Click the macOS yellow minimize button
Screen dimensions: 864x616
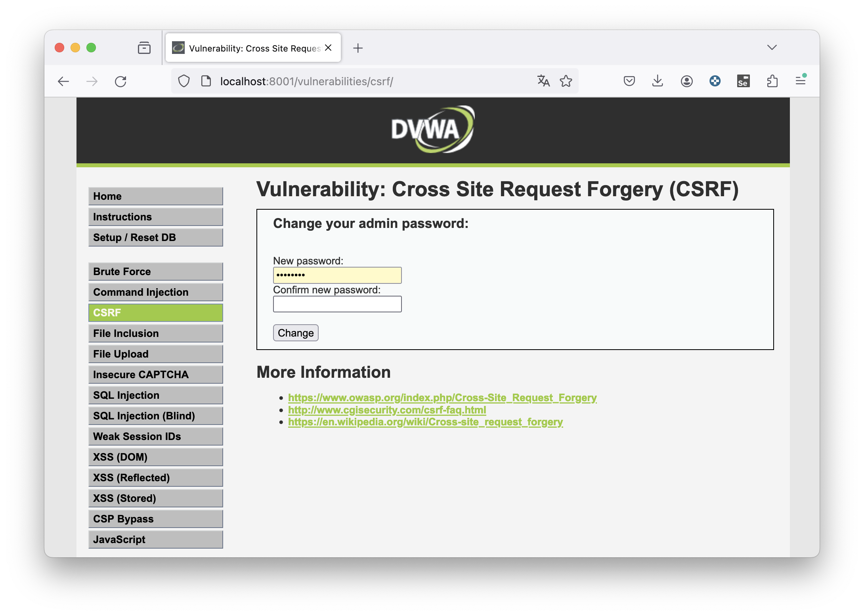pyautogui.click(x=75, y=48)
